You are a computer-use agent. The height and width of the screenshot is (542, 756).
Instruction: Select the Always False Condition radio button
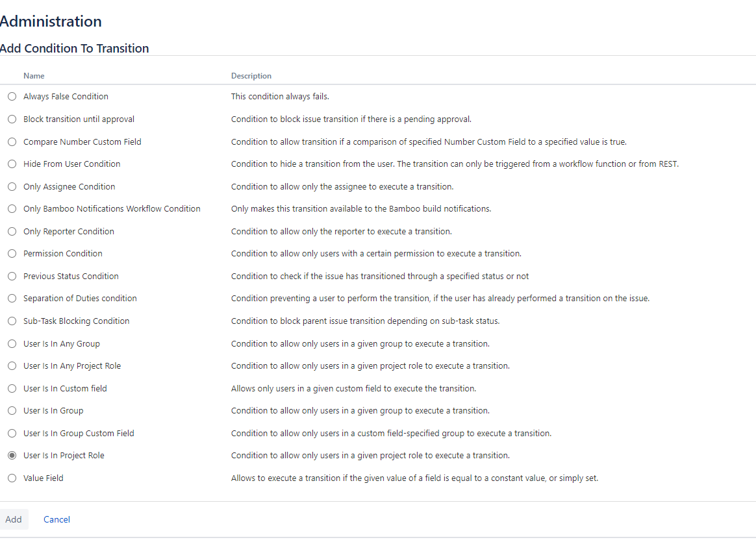click(12, 96)
